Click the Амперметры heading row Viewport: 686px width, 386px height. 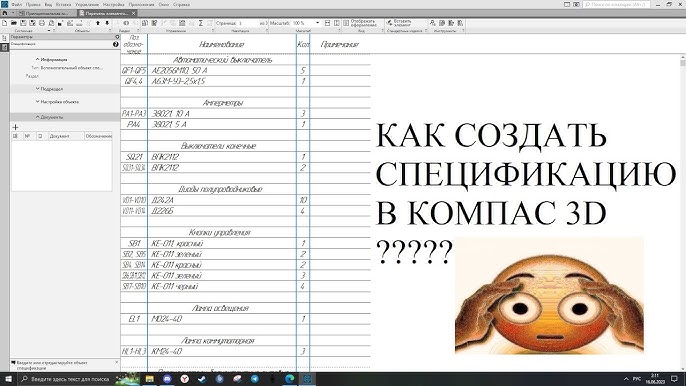(222, 103)
